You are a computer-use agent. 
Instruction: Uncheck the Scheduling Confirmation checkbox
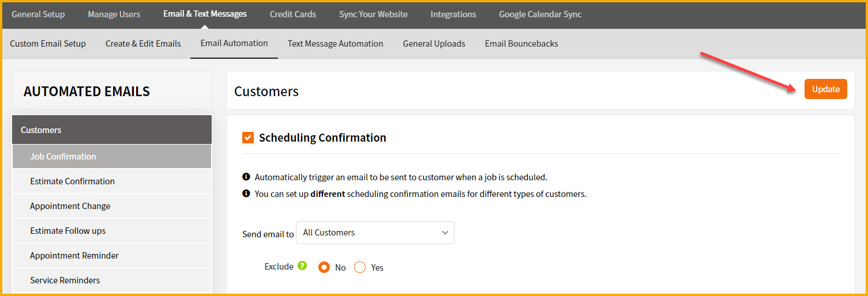point(248,138)
